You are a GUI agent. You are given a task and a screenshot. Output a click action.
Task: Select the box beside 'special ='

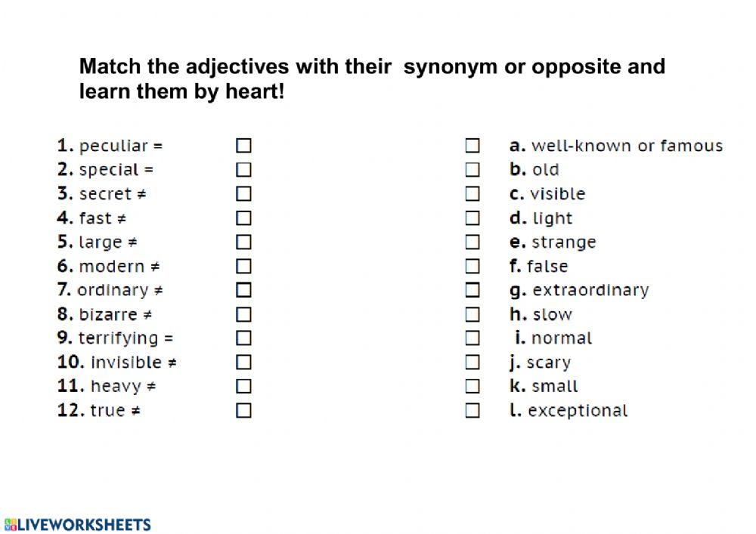[x=243, y=170]
